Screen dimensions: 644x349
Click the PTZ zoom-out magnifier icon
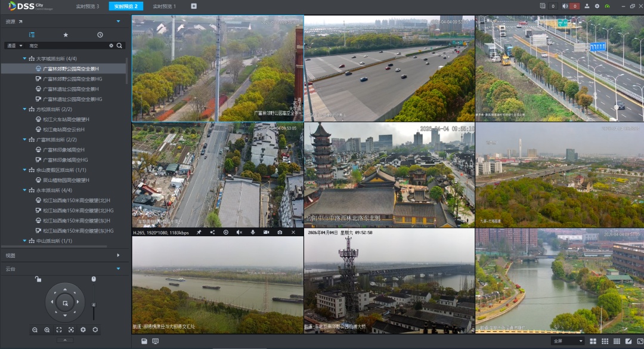pyautogui.click(x=35, y=330)
